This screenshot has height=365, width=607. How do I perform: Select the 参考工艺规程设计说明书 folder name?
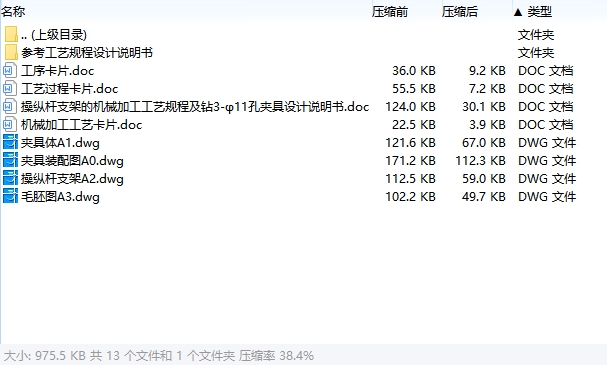coord(87,53)
